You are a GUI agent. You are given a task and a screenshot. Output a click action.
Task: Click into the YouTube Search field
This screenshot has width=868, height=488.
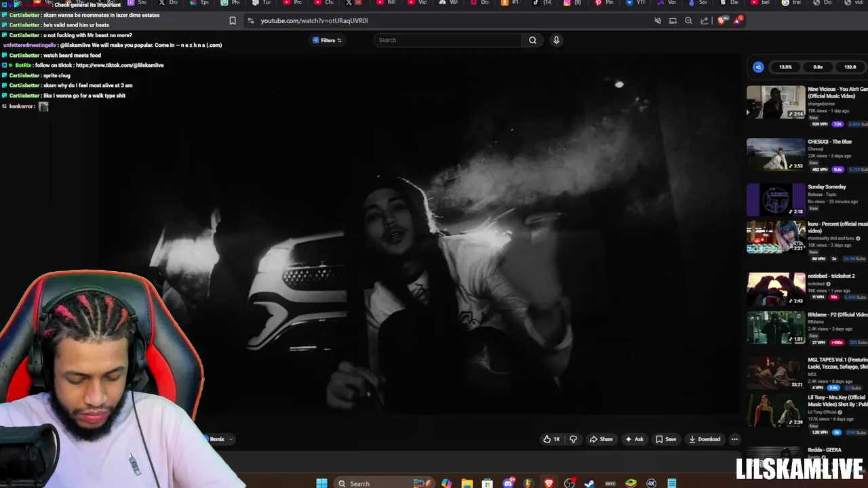coord(449,40)
